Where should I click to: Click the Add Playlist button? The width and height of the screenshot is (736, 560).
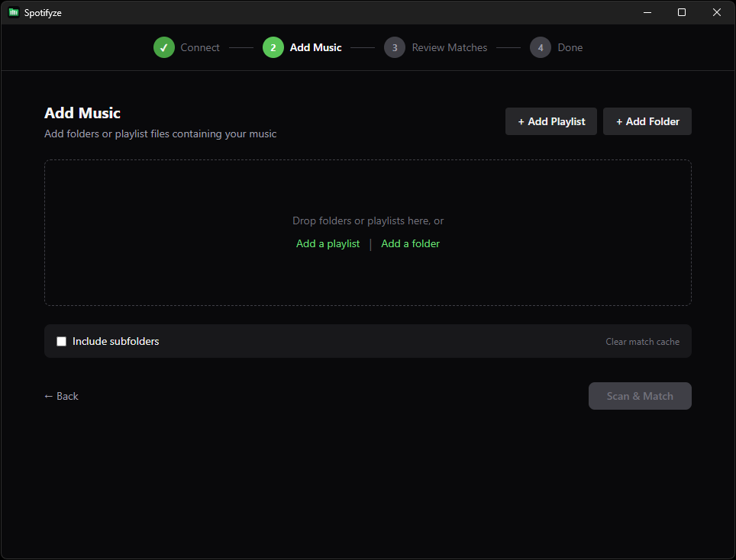point(550,121)
